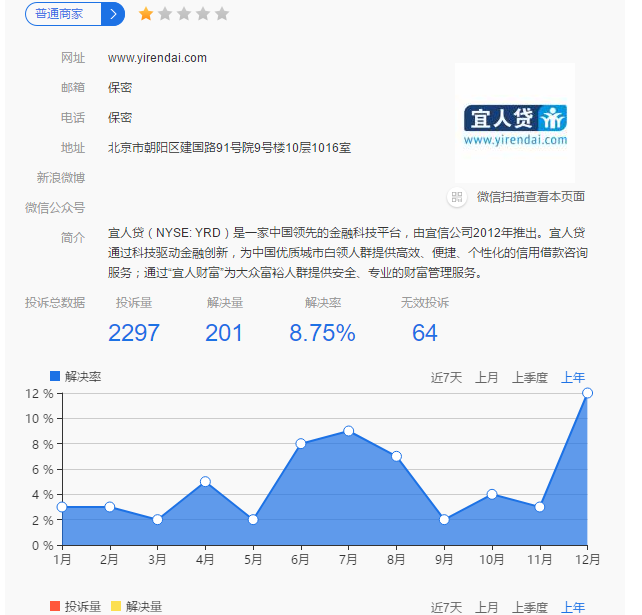Click the 5月 data point at 2%

[x=253, y=520]
